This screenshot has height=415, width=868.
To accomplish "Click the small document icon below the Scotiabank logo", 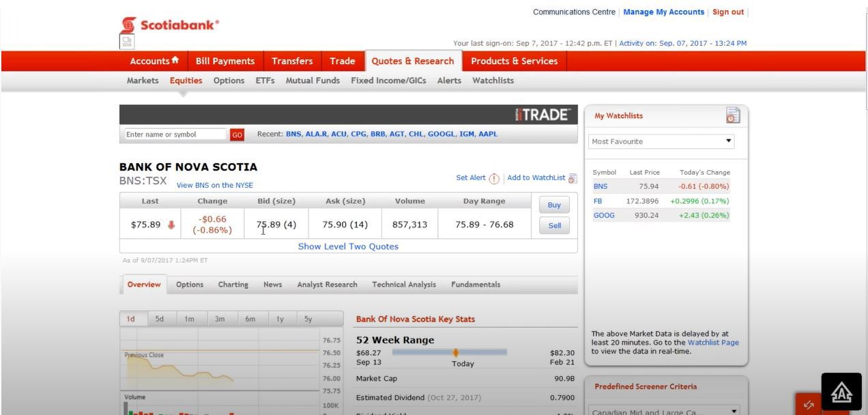I will click(127, 42).
